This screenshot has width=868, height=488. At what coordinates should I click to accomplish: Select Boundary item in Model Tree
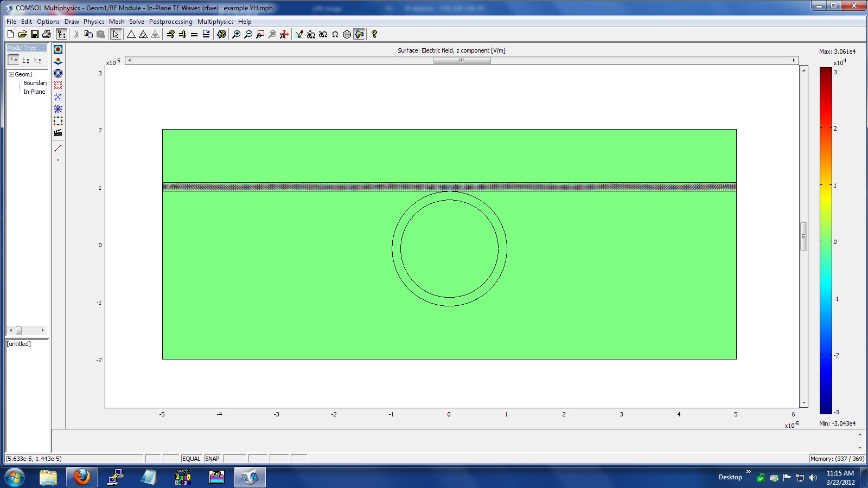pos(35,83)
